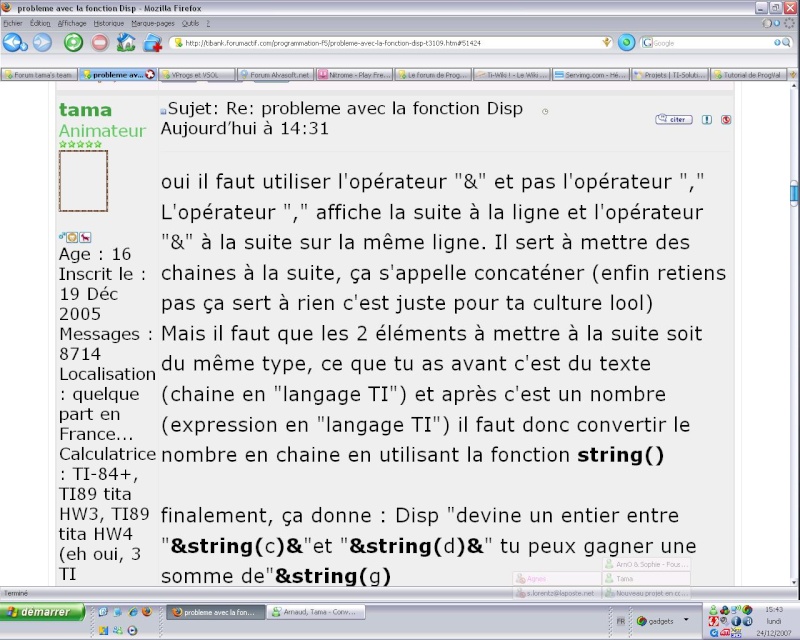Open the Fichier menu
Viewport: 800px width, 640px height.
[x=13, y=23]
